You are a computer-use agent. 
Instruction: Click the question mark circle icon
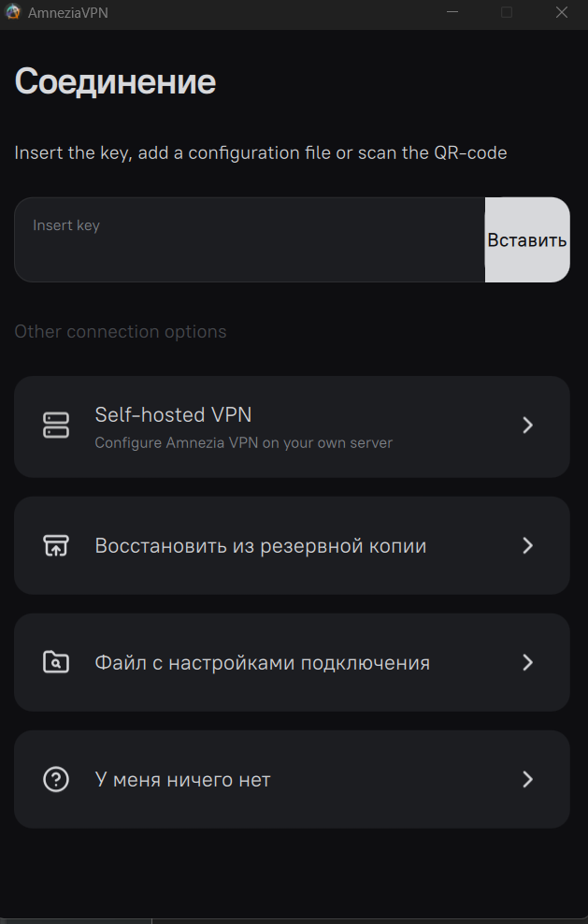click(56, 780)
